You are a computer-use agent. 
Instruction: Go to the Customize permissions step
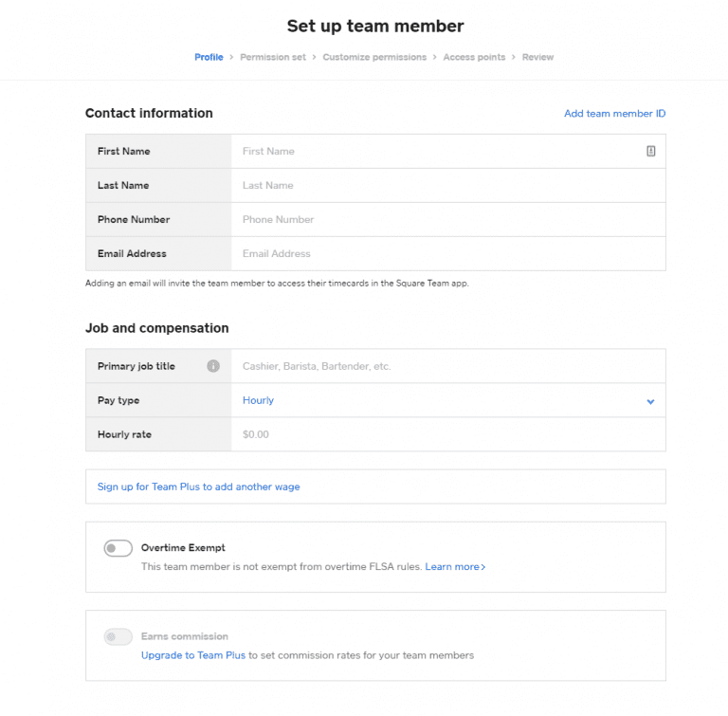click(x=374, y=57)
